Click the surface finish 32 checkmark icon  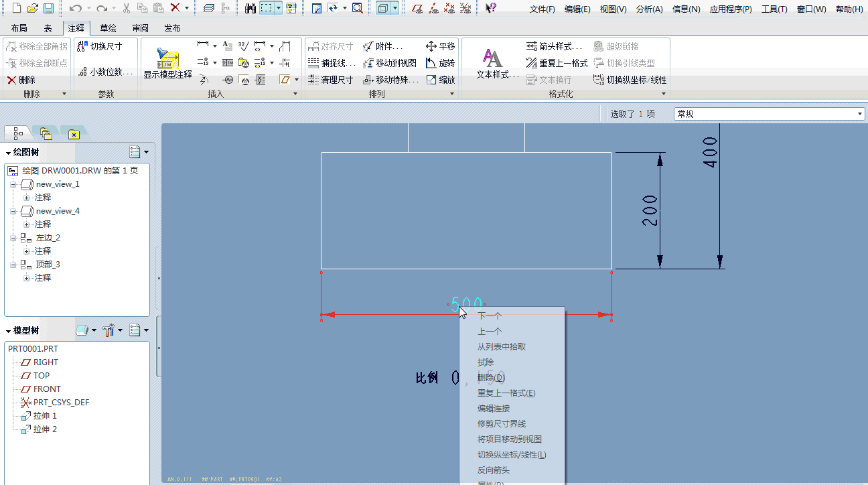click(244, 46)
